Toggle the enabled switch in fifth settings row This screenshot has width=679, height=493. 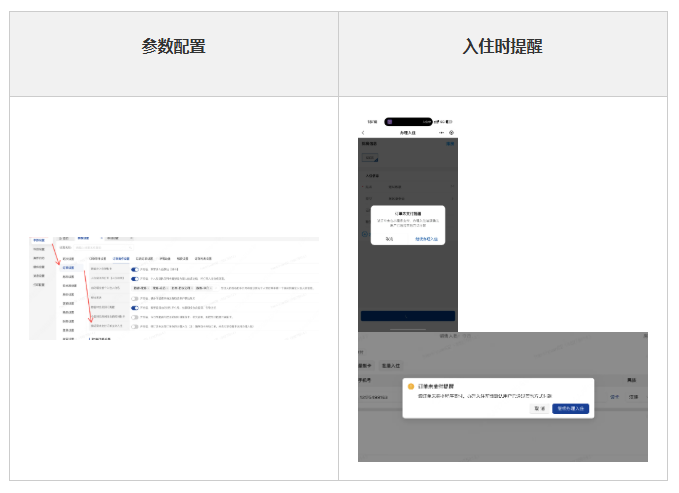[x=135, y=308]
